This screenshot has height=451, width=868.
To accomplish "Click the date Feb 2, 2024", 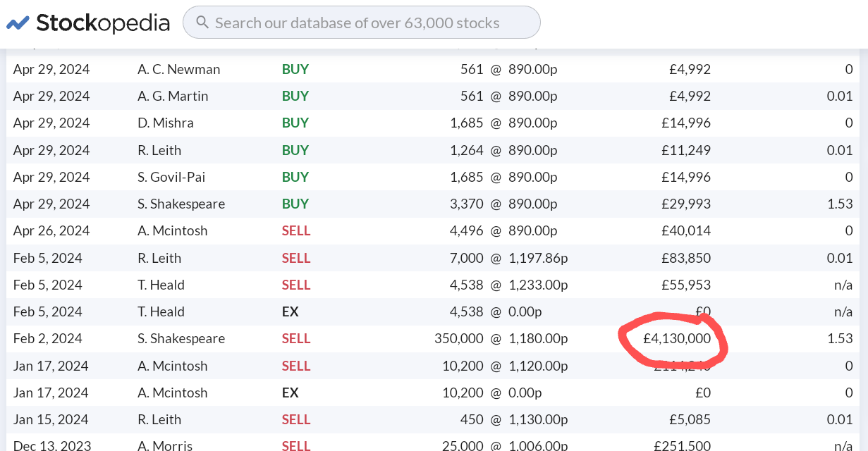I will click(x=48, y=338).
